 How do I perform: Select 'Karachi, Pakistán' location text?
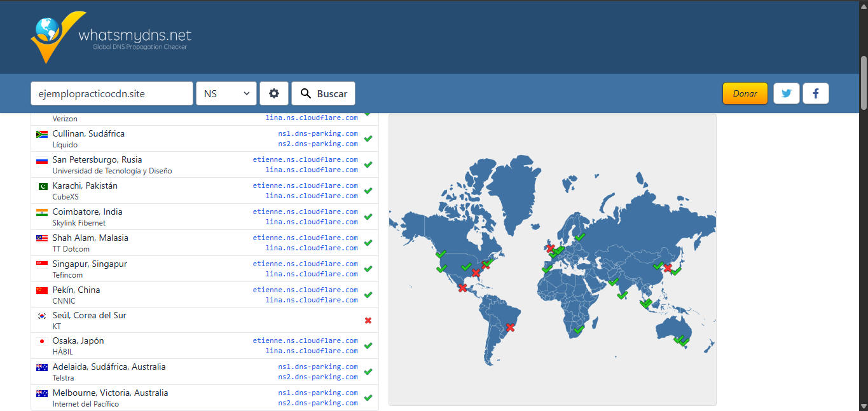point(85,186)
